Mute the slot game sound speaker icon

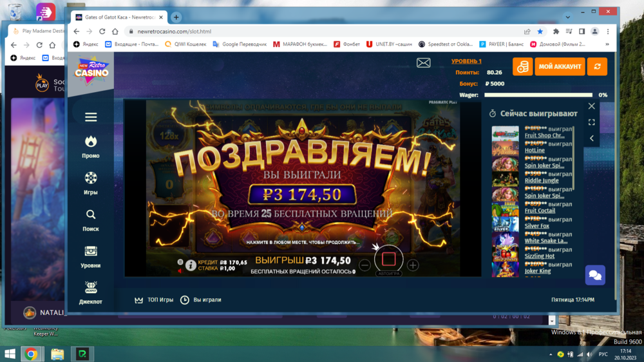[x=180, y=271]
